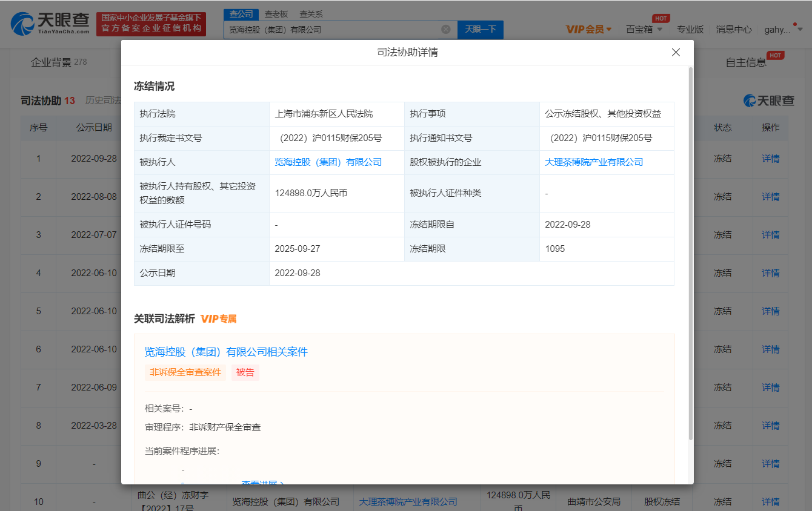Open 览海控股（集团）有限公司 link under 被执行人

click(x=328, y=162)
